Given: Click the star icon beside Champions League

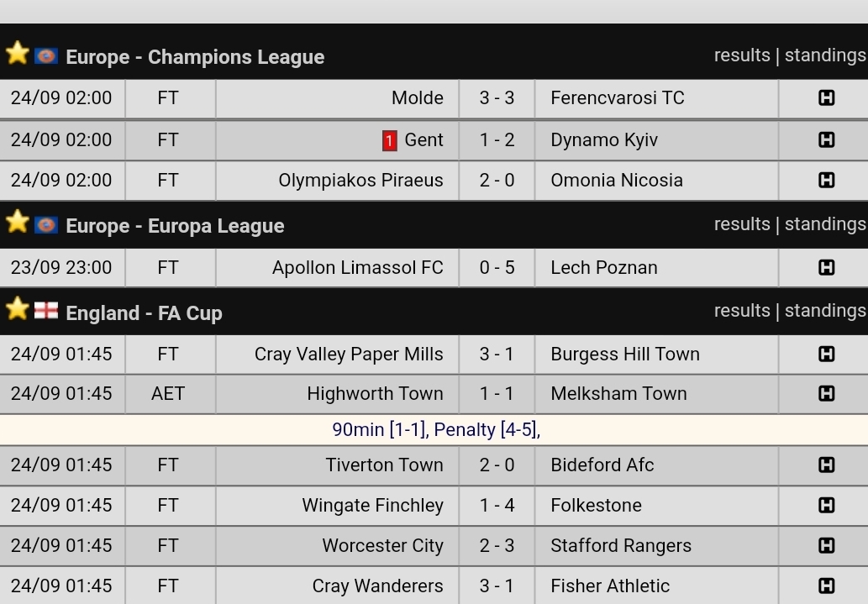Looking at the screenshot, I should pyautogui.click(x=17, y=54).
